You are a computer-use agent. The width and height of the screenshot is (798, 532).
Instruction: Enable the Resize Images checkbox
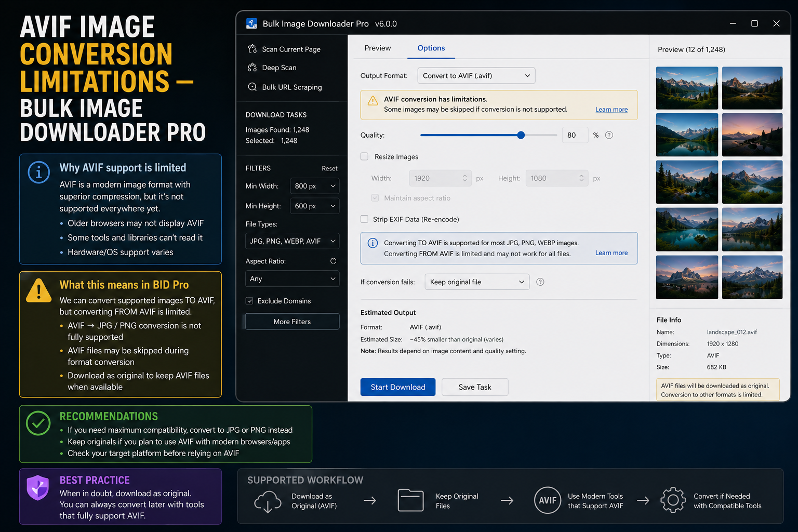click(x=365, y=156)
